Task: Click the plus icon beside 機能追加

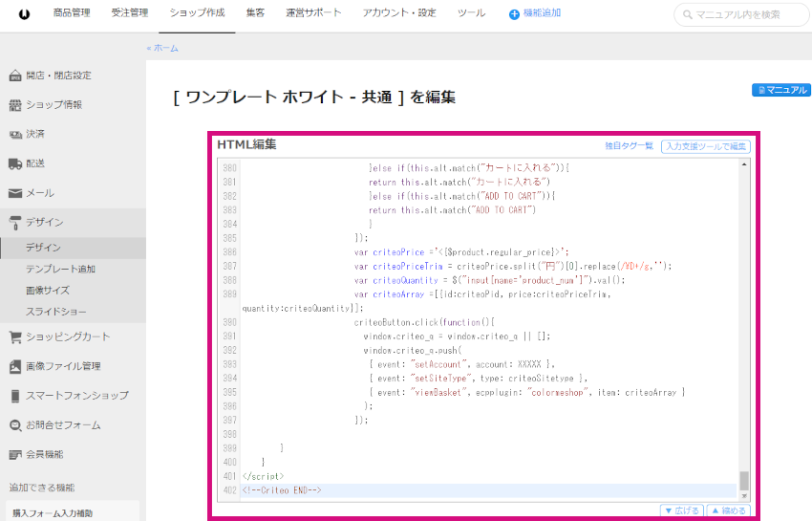Action: coord(514,14)
